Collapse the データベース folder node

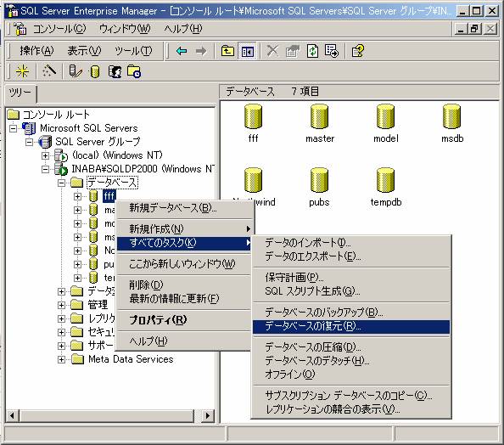61,183
